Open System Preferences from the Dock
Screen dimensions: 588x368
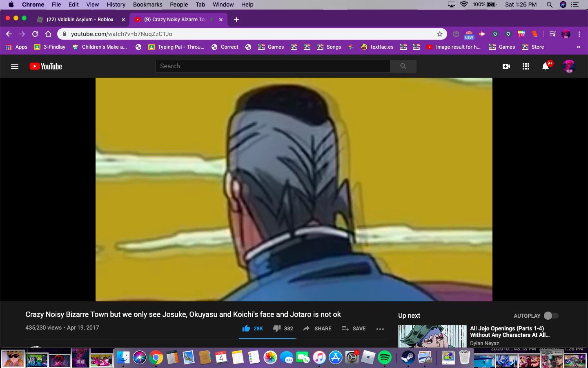(x=352, y=357)
